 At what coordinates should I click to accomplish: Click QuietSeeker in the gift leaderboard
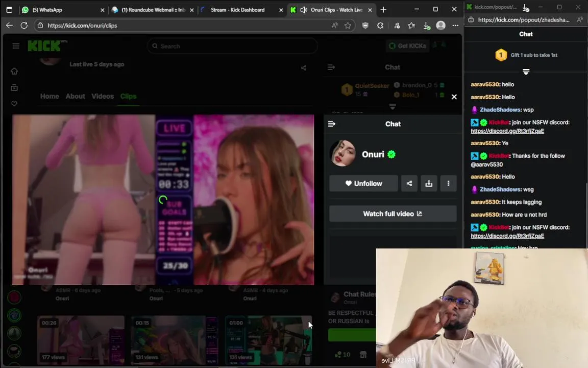pos(372,86)
